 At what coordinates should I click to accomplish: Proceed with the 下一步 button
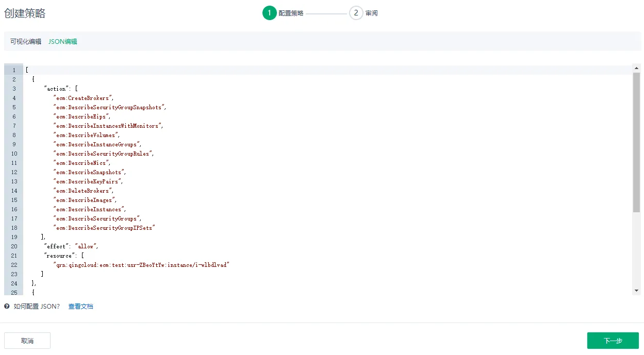[613, 341]
